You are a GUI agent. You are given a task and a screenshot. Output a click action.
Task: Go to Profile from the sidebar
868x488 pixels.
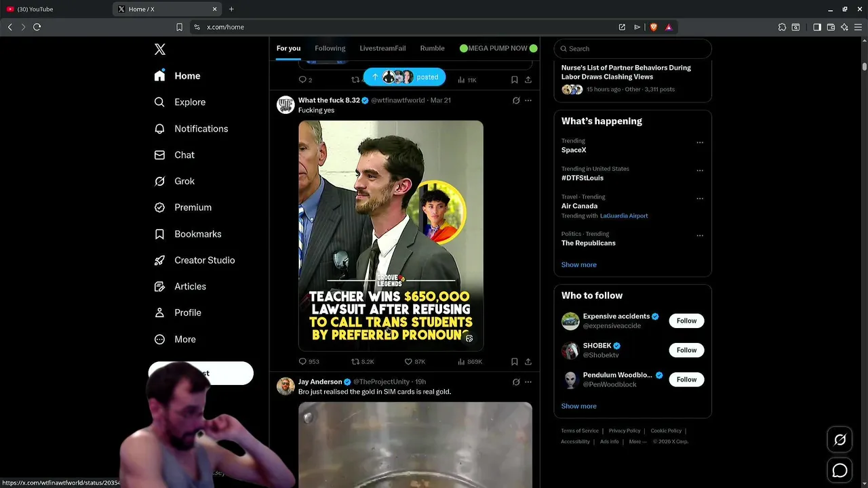(178, 313)
